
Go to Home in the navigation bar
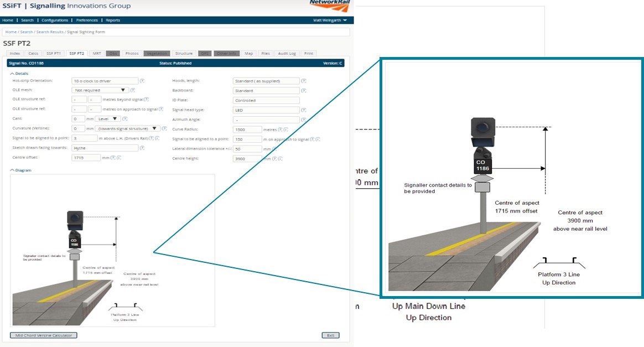(8, 20)
